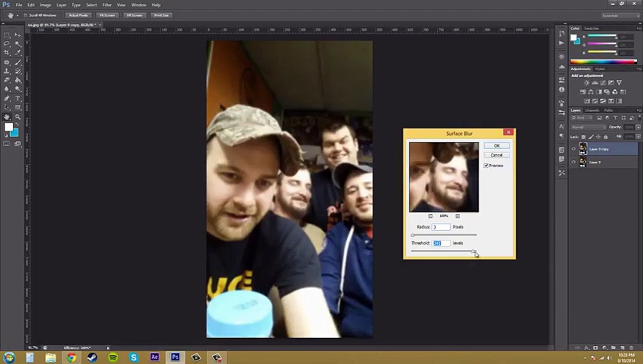Screen dimensions: 643x364
Task: Select the Hand tool in toolbox
Action: coord(7,117)
